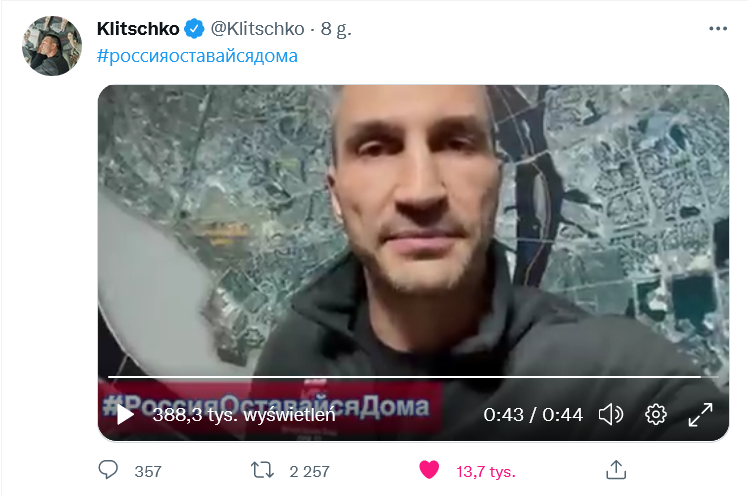Open the #россияоставайсядома hashtag link
Screen dimensions: 748x496
[x=197, y=56]
